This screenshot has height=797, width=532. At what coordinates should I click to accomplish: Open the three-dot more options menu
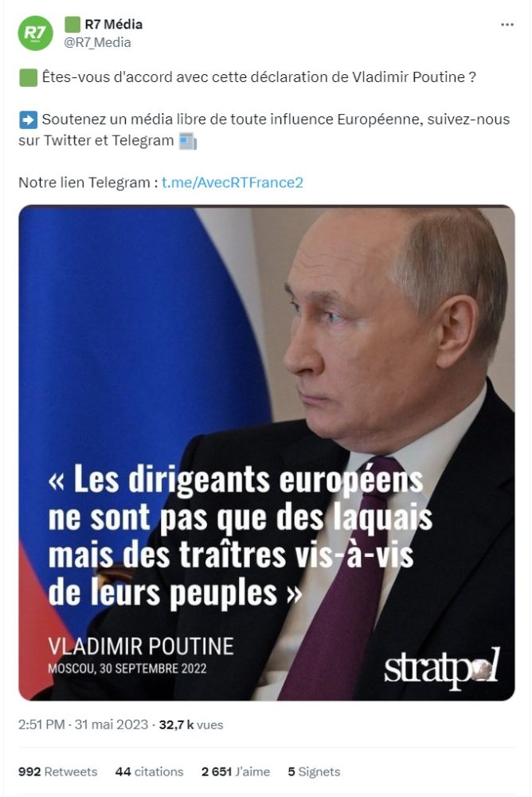click(507, 25)
